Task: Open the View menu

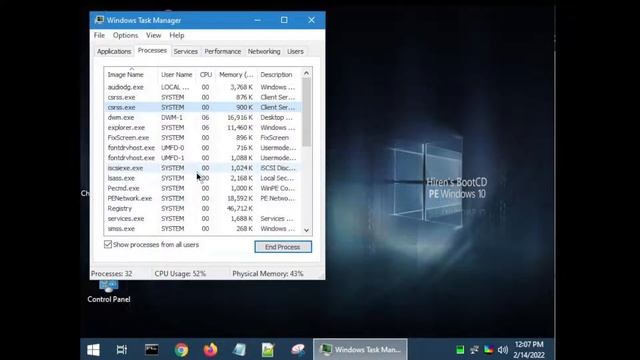Action: pyautogui.click(x=153, y=36)
